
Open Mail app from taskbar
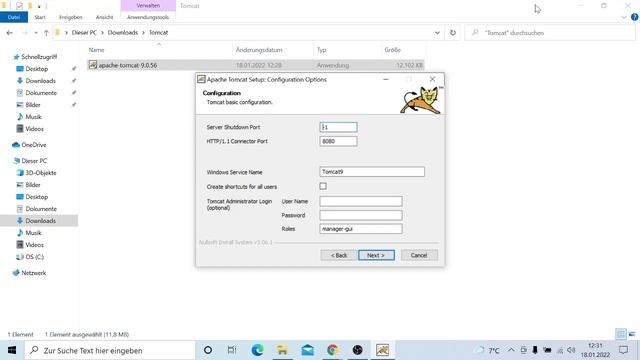coord(308,350)
